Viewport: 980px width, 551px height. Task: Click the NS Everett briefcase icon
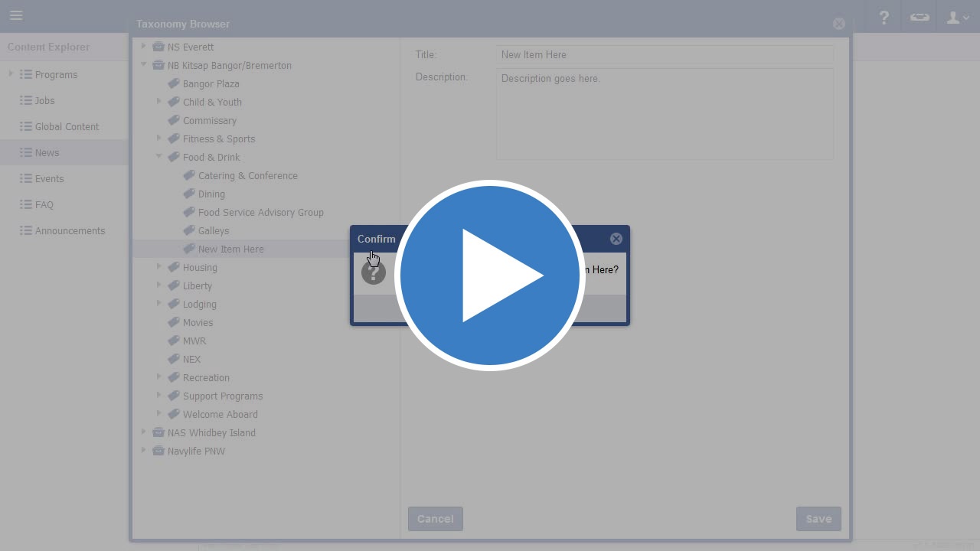158,47
